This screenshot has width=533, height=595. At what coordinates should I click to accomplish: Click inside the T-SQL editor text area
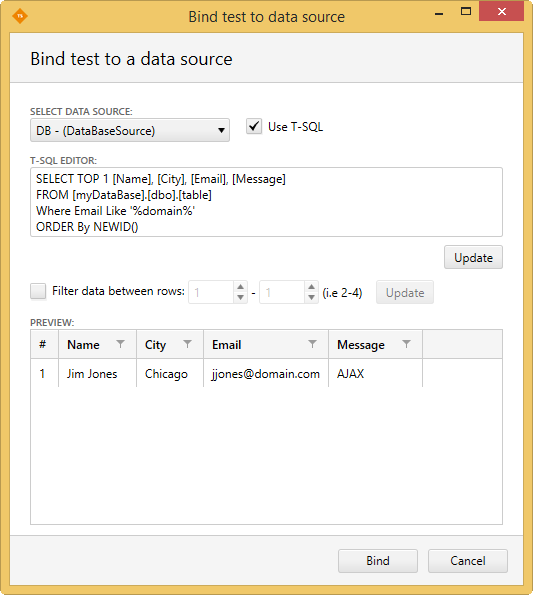266,202
